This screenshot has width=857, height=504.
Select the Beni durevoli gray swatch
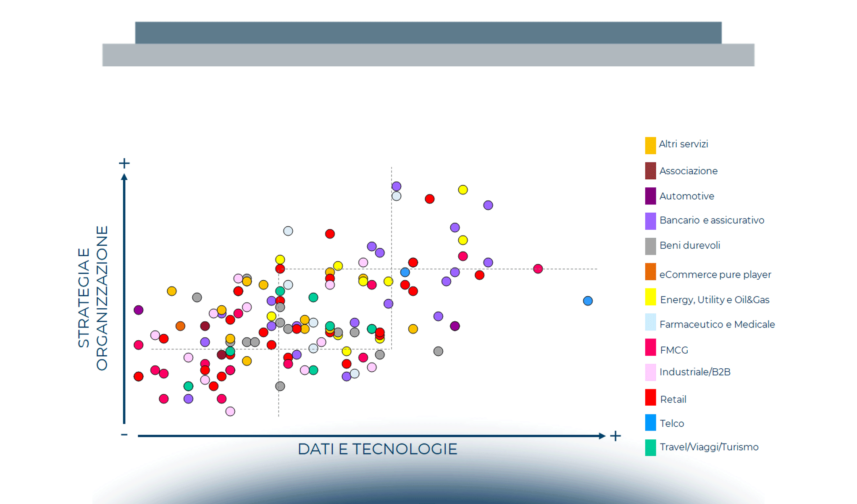click(x=650, y=246)
